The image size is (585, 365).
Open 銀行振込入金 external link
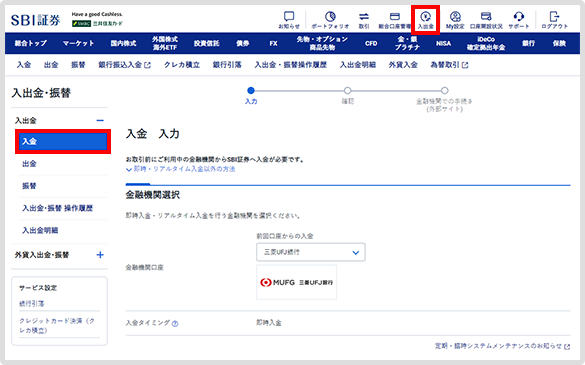[x=125, y=65]
